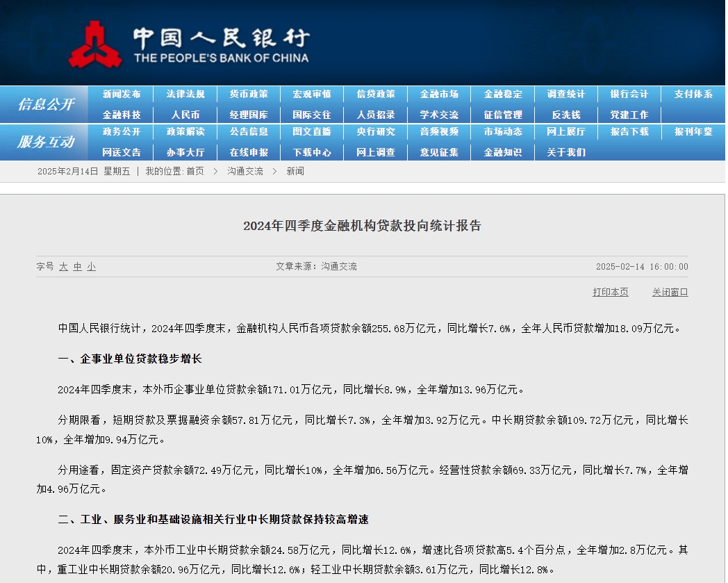Open 金融市场 menu item
This screenshot has width=728, height=583.
439,95
